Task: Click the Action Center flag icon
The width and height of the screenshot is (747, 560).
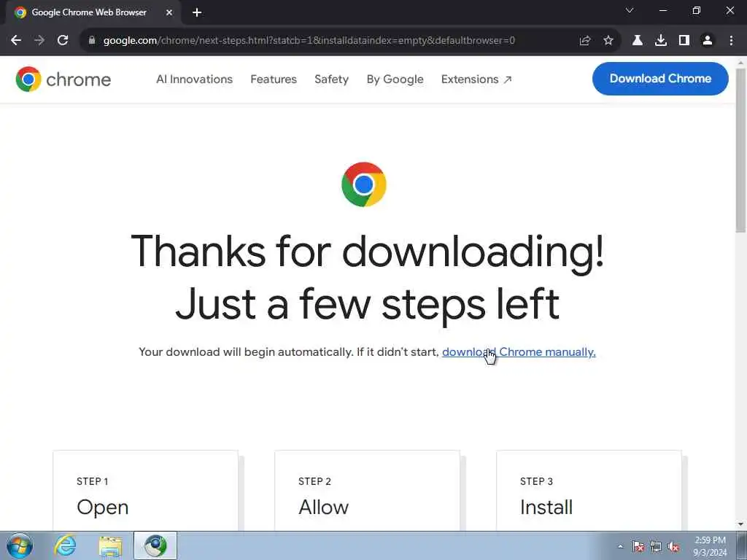Action: pyautogui.click(x=638, y=547)
